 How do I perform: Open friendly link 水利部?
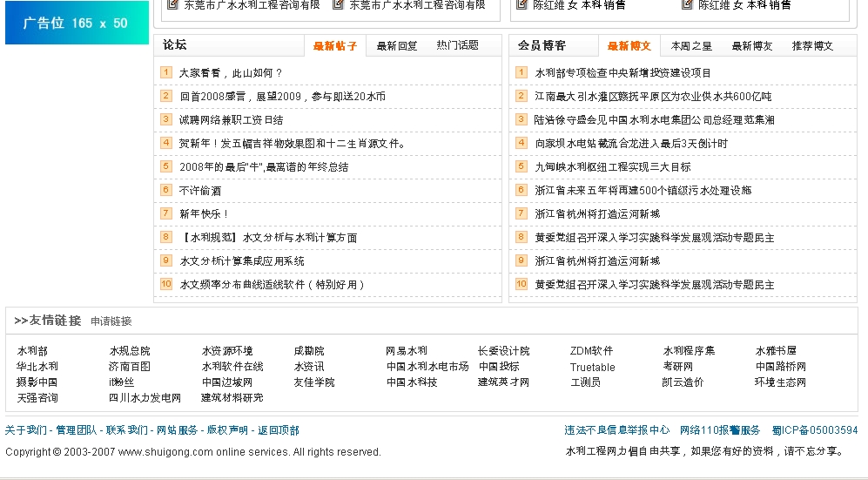[x=32, y=351]
